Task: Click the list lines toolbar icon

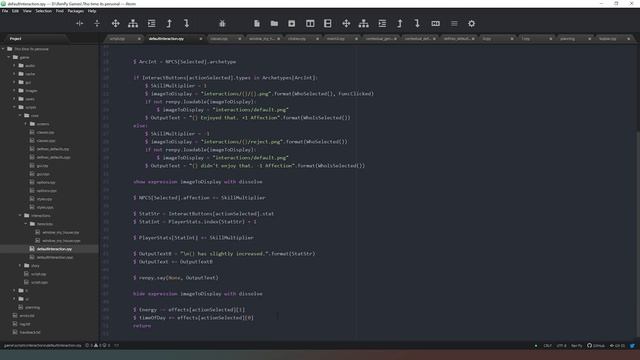Action: tap(454, 24)
